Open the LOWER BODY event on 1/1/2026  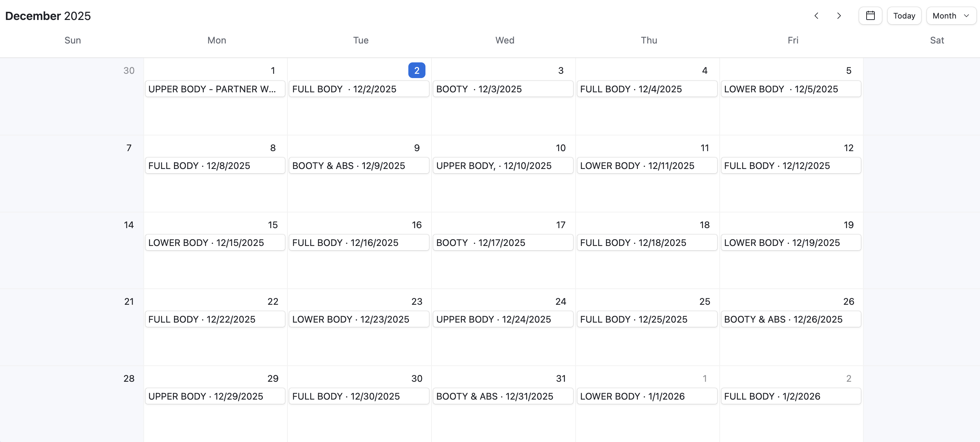[x=647, y=396]
